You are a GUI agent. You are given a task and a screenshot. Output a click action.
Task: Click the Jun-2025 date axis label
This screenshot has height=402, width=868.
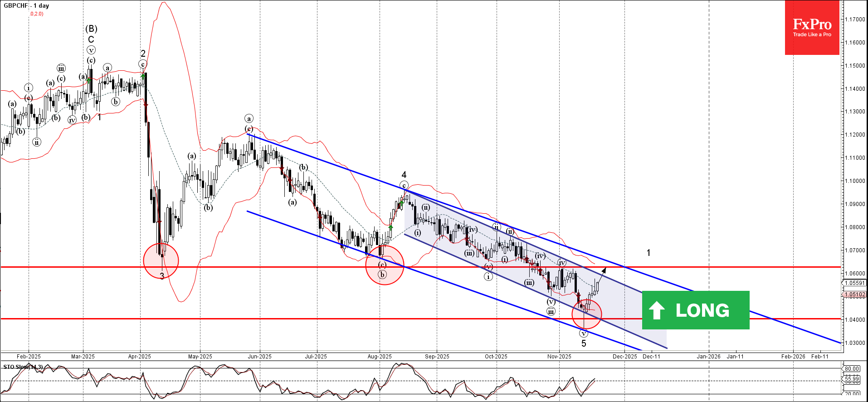click(x=259, y=356)
